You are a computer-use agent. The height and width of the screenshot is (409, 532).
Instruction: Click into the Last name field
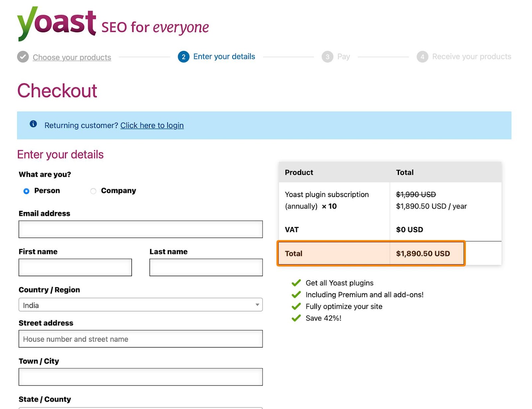coord(206,267)
